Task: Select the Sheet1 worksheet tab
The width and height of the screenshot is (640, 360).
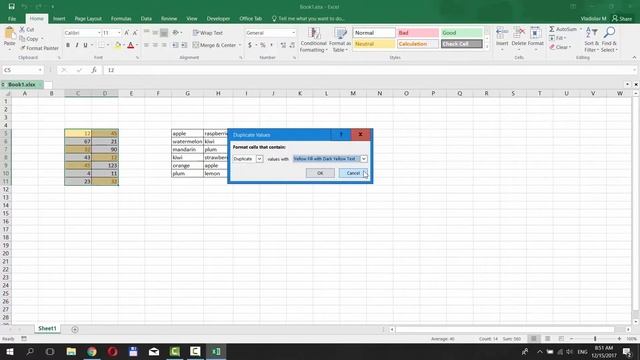Action: tap(47, 328)
